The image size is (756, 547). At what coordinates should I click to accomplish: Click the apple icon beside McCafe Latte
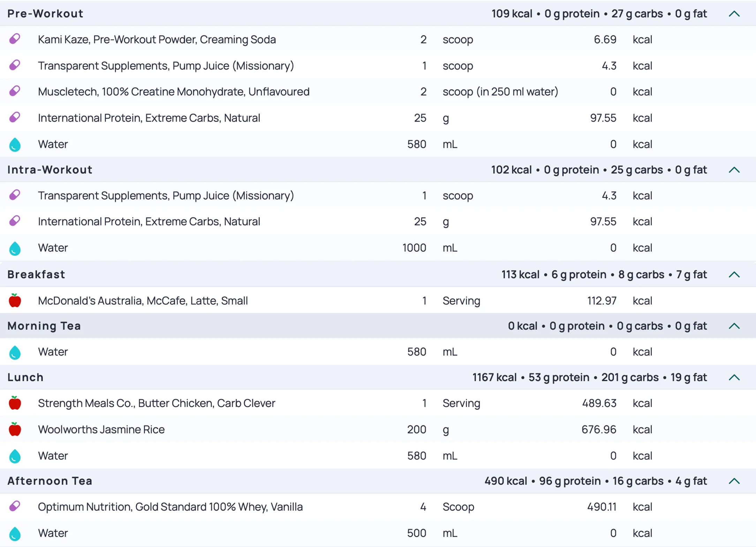click(x=15, y=300)
